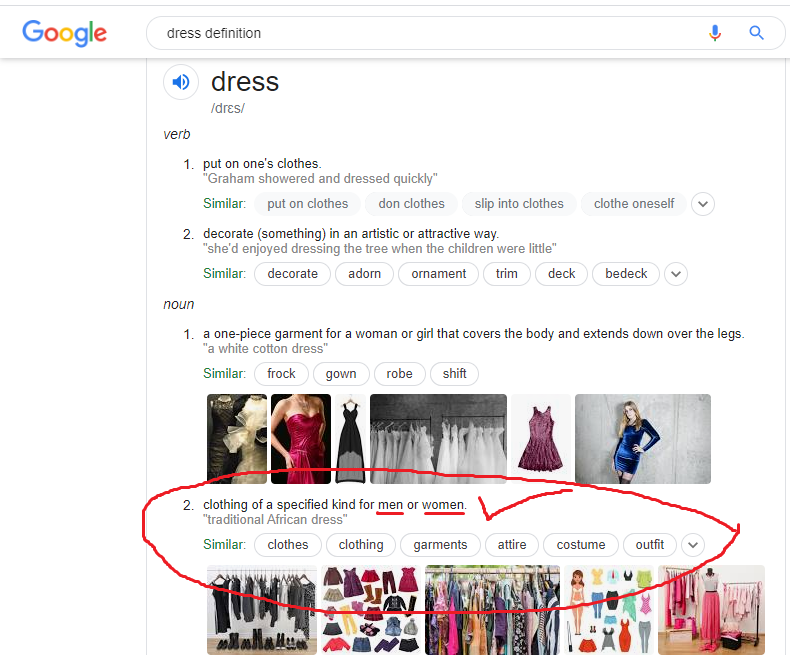This screenshot has width=790, height=655.
Task: Select the 'robe' synonym chip
Action: coord(400,374)
